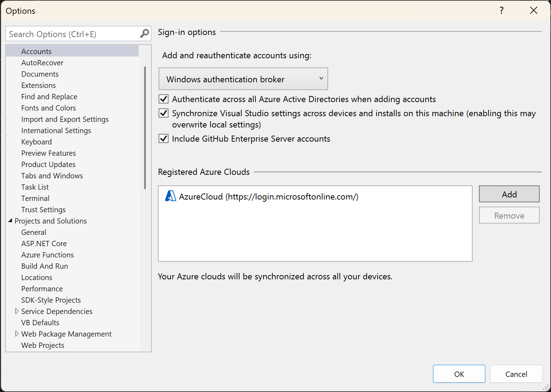
Task: Expand Web Package Management node
Action: 17,334
